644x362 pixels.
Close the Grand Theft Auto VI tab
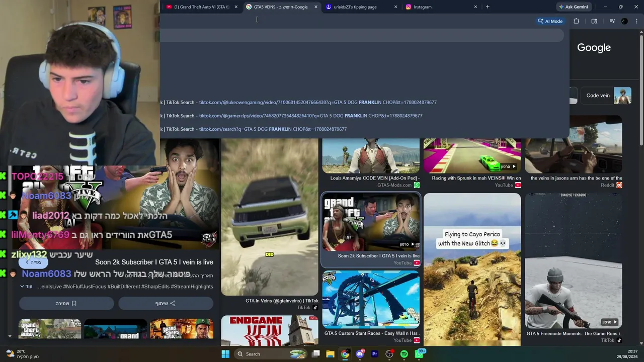coord(236,7)
